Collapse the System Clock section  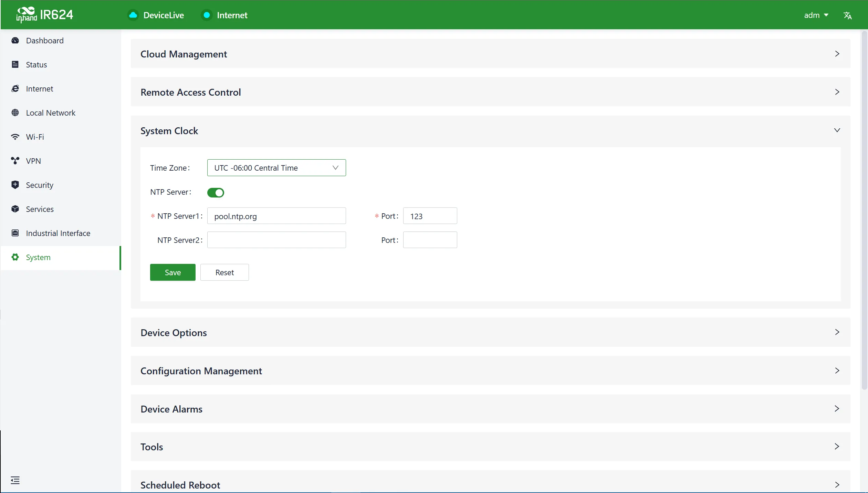pyautogui.click(x=490, y=131)
